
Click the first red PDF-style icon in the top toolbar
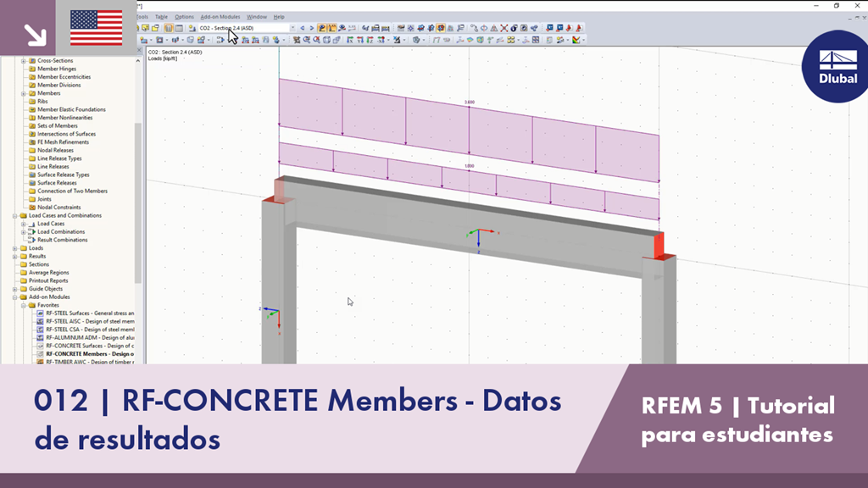(569, 28)
